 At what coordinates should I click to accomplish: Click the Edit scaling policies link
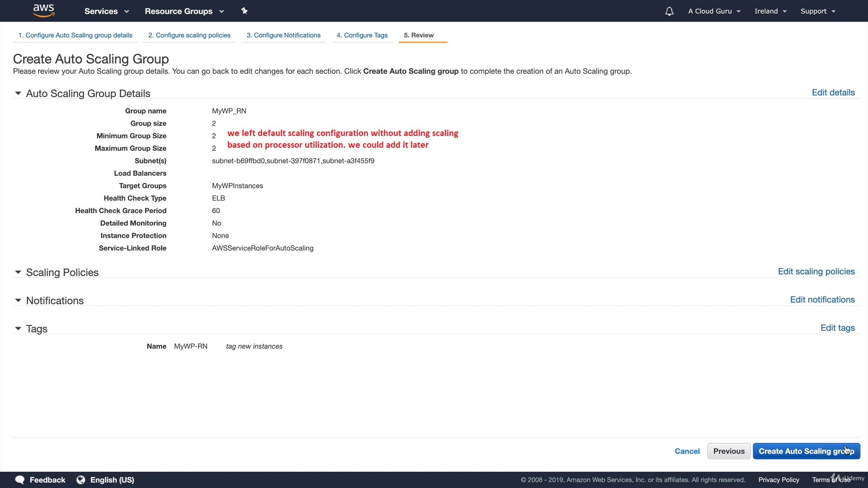coord(816,272)
